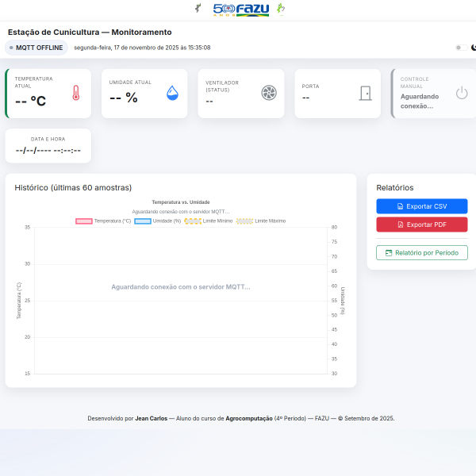The width and height of the screenshot is (476, 476).
Task: Export data with Exportar CSV button
Action: [x=422, y=206]
